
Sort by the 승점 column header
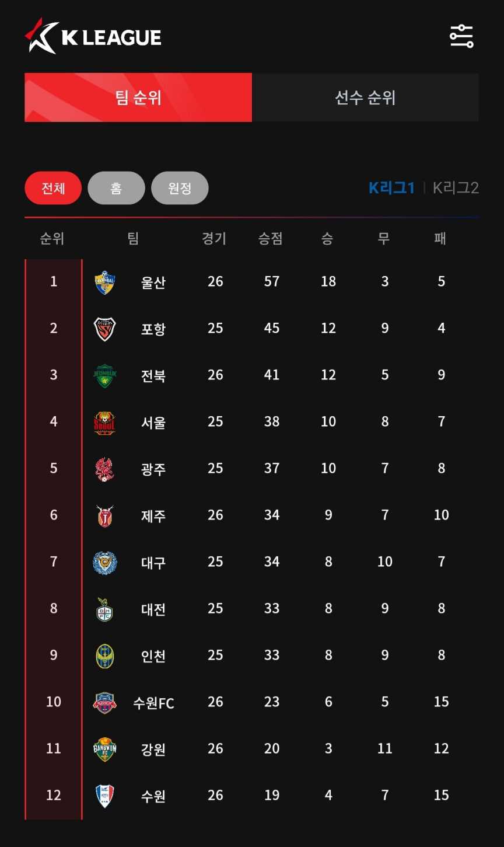pos(271,238)
